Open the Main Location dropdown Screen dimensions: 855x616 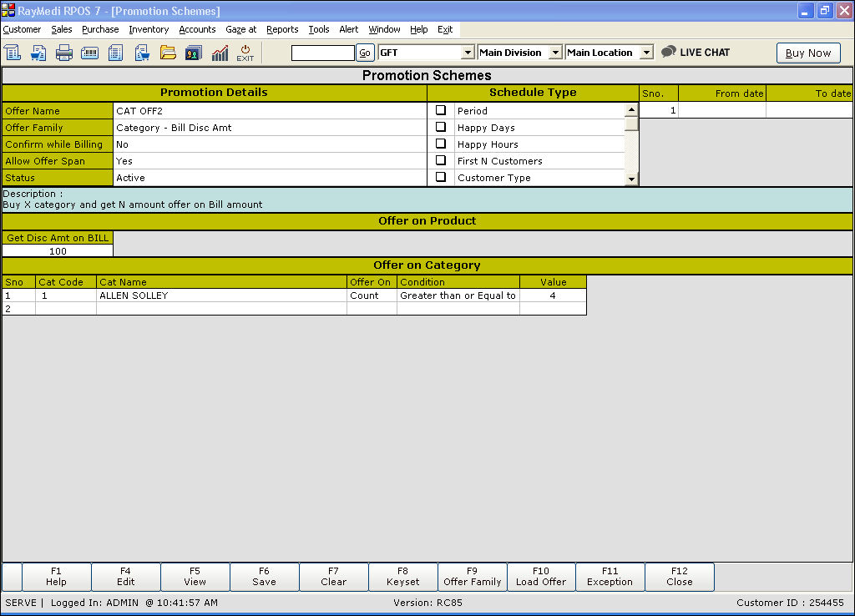tap(645, 53)
